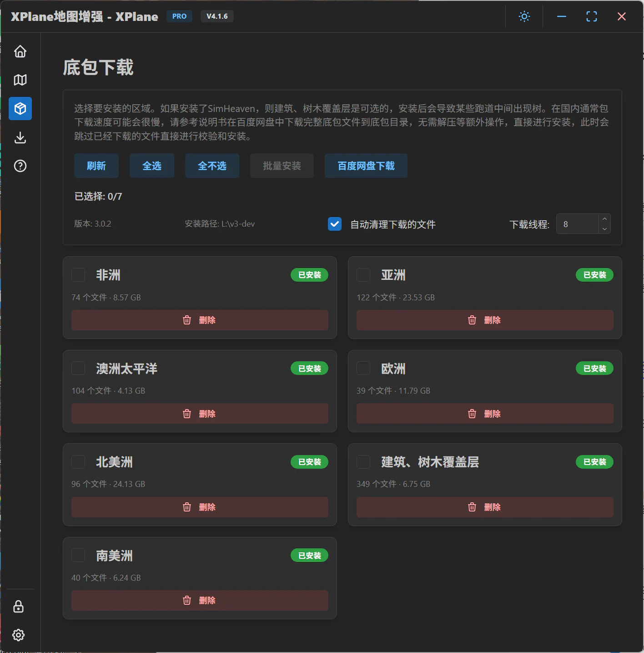Click the lock icon in sidebar
This screenshot has height=653, width=644.
[18, 606]
